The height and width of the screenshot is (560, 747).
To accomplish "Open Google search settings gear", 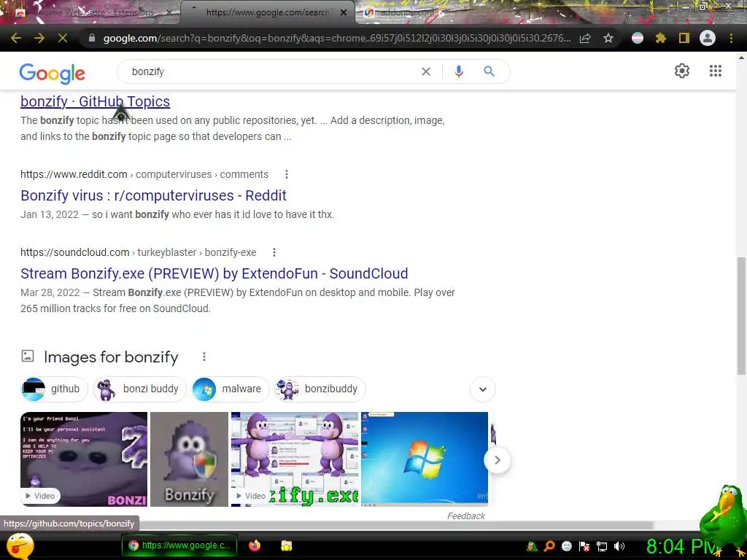I will pyautogui.click(x=682, y=71).
